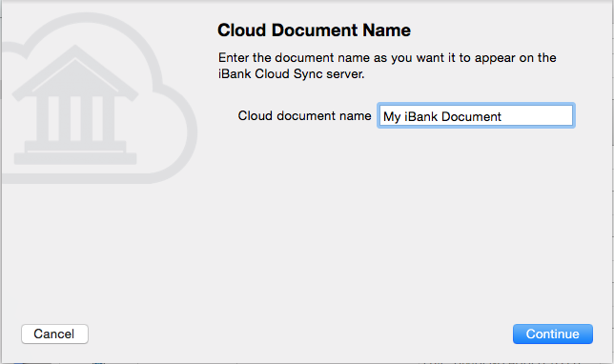Dismiss the dialog with Cancel
Image resolution: width=614 pixels, height=364 pixels.
pos(54,334)
